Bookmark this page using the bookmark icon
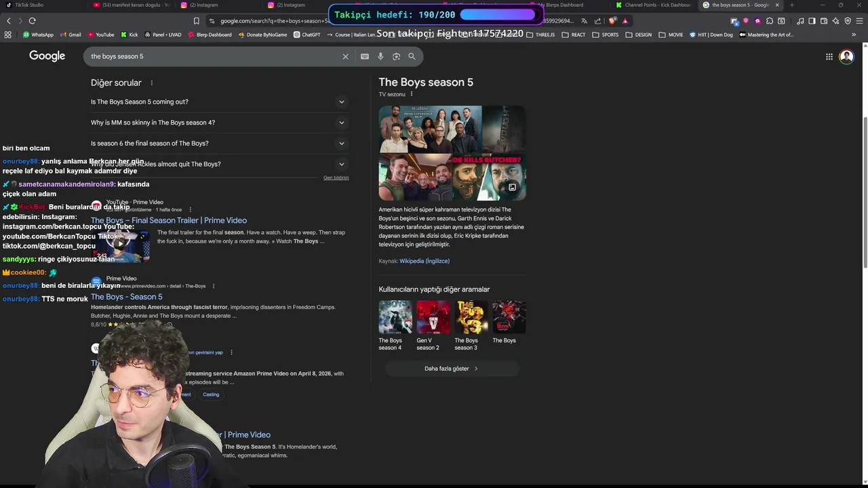The height and width of the screenshot is (488, 868). 197,21
